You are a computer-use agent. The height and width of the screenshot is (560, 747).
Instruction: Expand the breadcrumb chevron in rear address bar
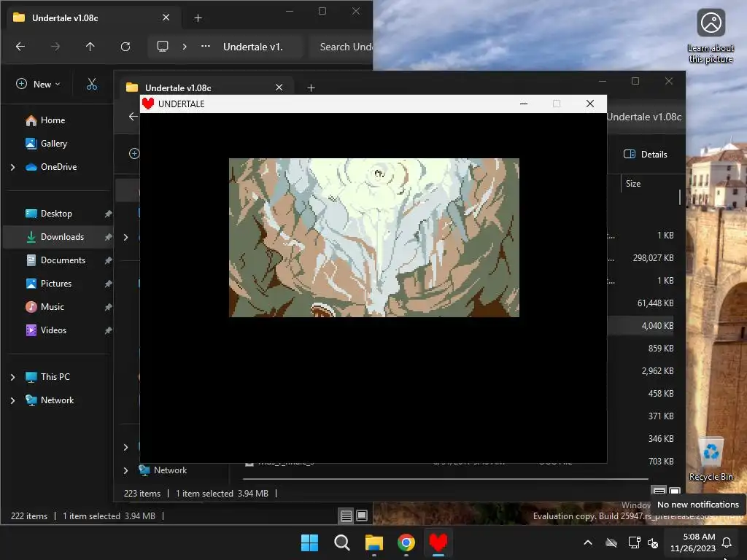click(x=185, y=47)
